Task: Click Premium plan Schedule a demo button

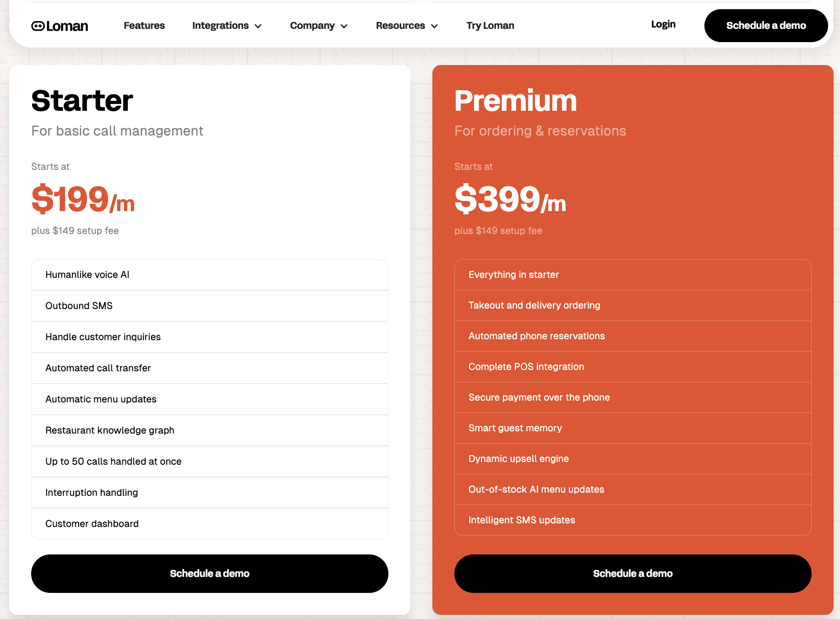Action: [633, 573]
